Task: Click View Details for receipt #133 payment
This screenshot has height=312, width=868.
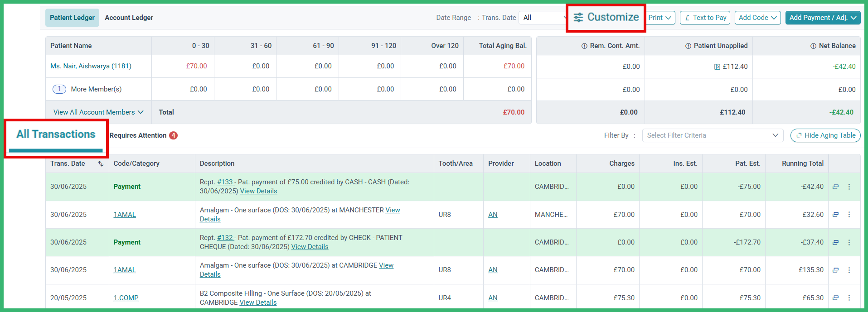Action: [258, 191]
